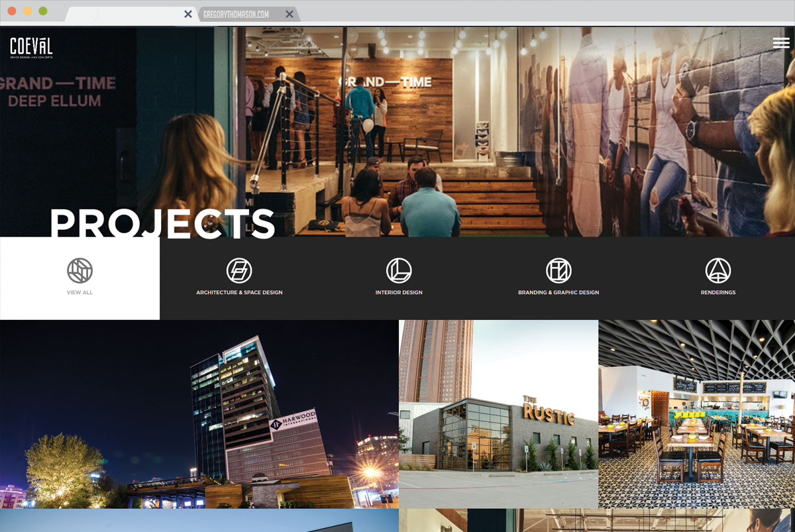Screen dimensions: 795x532
Task: Click the PROJECTS heading
Action: [x=162, y=223]
